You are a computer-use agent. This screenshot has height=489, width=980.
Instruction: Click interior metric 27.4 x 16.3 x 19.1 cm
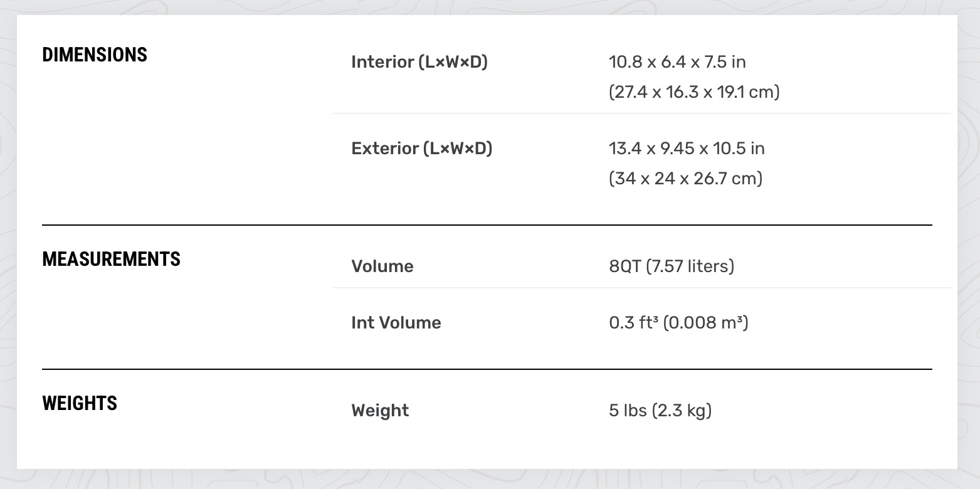click(694, 92)
